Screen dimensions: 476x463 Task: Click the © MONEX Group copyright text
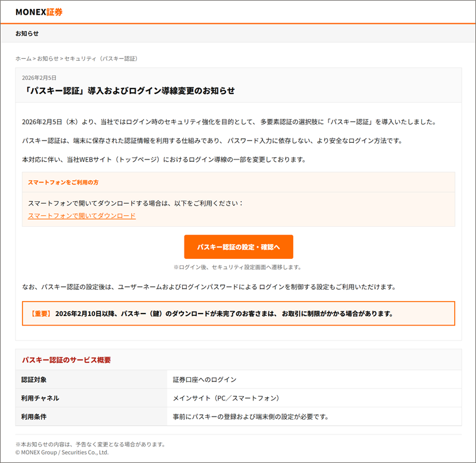(62, 452)
